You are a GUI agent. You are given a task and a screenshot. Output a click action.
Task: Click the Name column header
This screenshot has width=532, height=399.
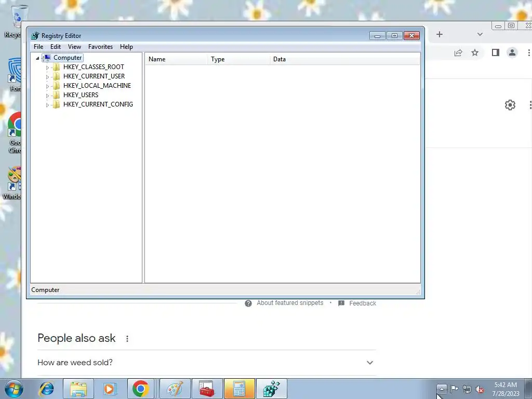(x=176, y=59)
